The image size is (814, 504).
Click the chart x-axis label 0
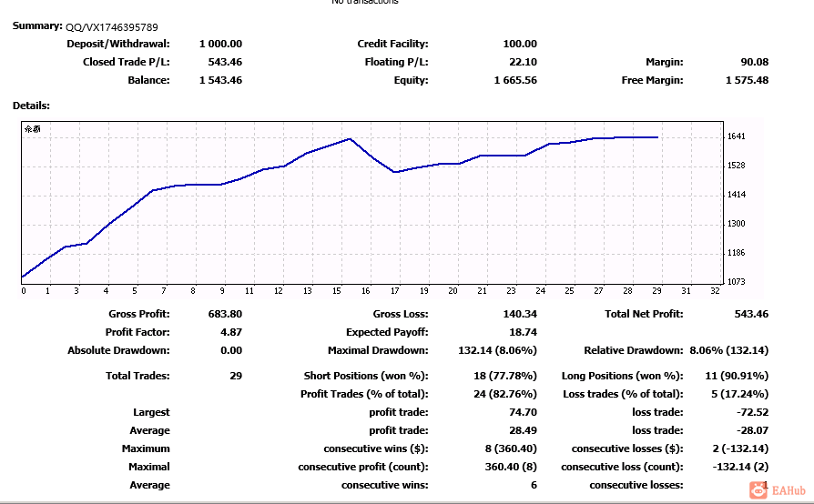[24, 291]
